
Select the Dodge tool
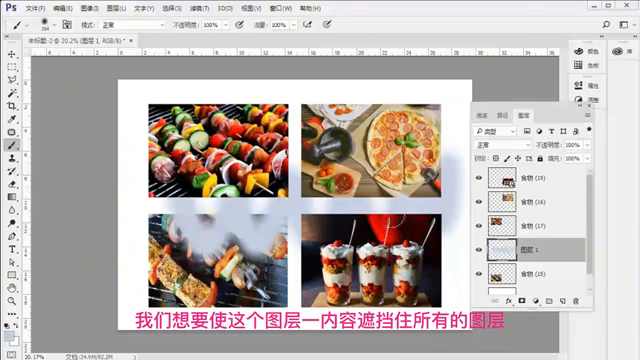tap(12, 223)
